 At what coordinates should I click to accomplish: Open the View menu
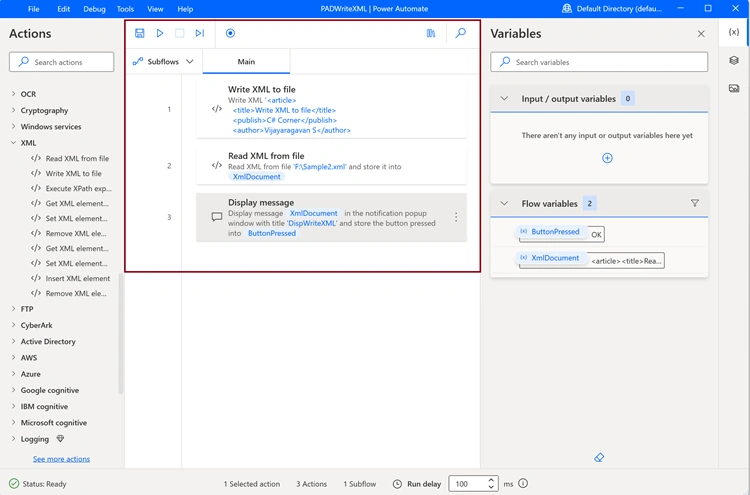155,9
